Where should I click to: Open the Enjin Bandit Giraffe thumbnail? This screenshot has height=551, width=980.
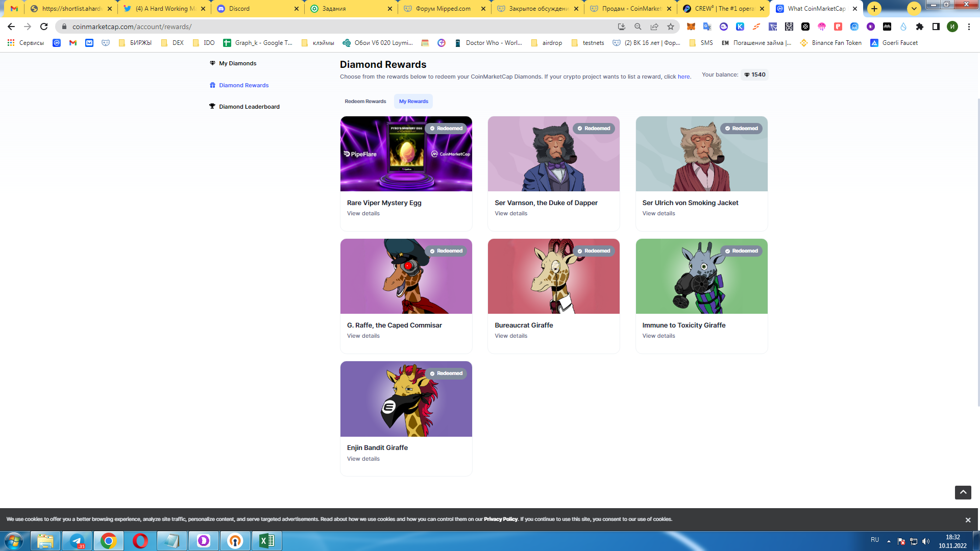pos(406,399)
